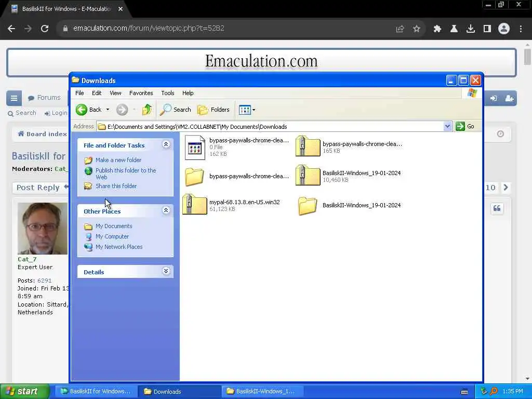Open My Documents under Other Places
532x399 pixels.
[x=114, y=226]
